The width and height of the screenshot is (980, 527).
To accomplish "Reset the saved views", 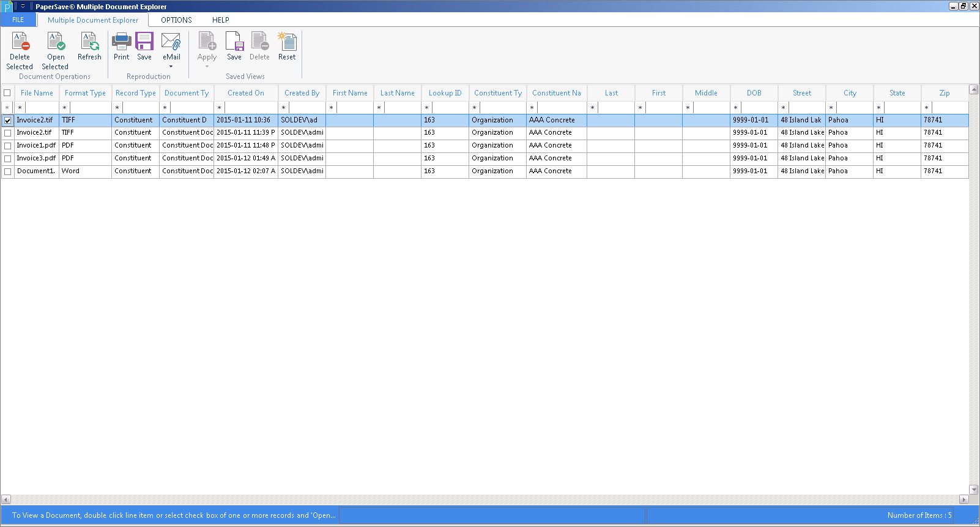I will (287, 47).
